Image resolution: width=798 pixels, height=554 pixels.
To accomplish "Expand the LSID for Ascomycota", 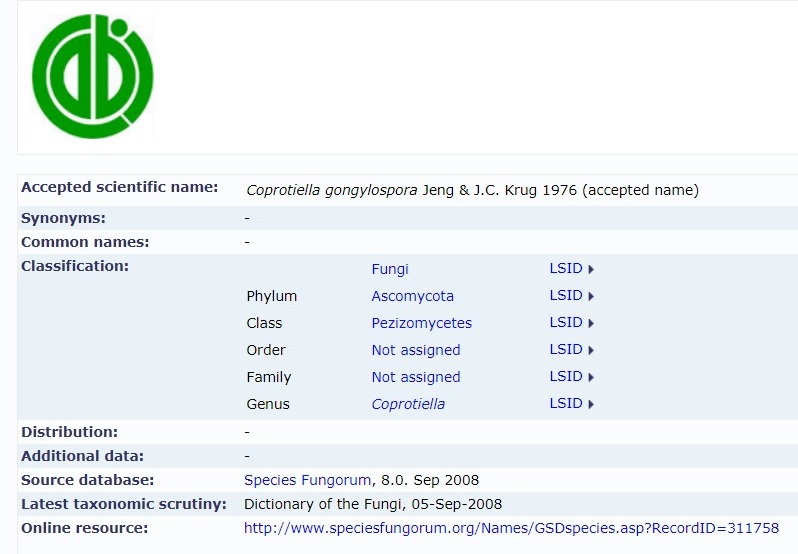I will [x=572, y=296].
